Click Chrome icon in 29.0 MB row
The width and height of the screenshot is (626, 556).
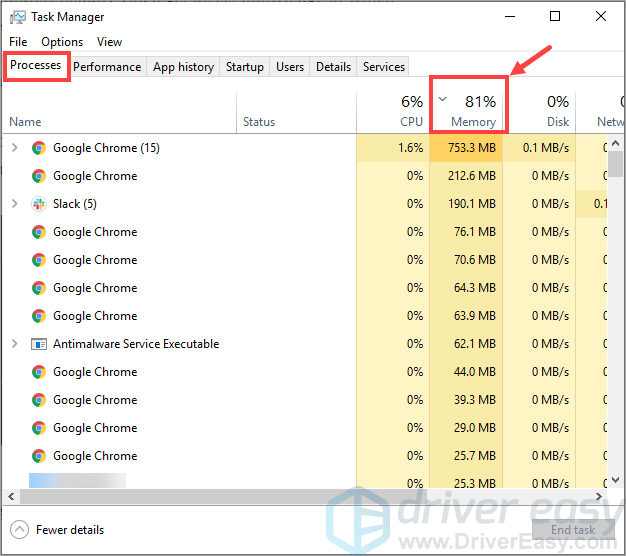pyautogui.click(x=39, y=428)
